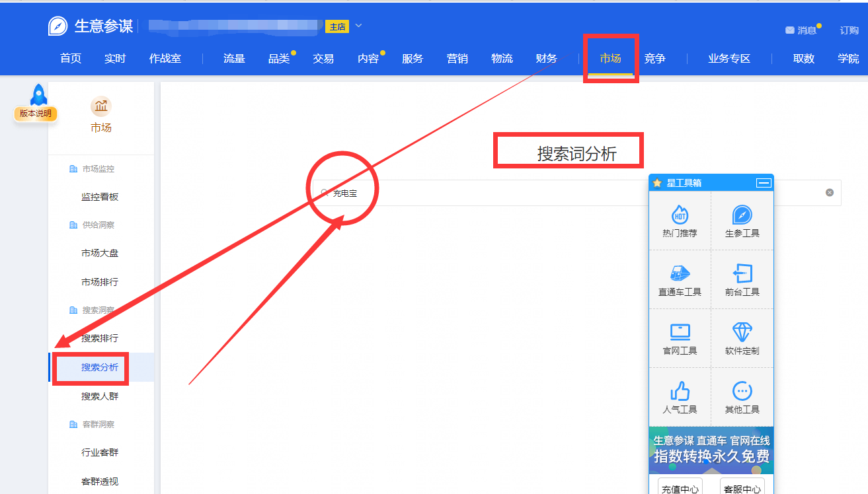Open 监控看板 in sidebar
This screenshot has width=868, height=494.
pyautogui.click(x=100, y=197)
